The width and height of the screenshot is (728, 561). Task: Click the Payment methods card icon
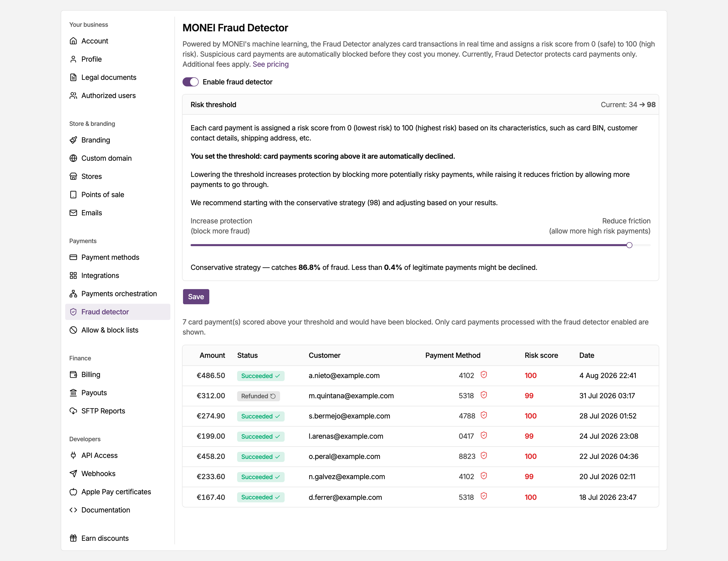73,257
